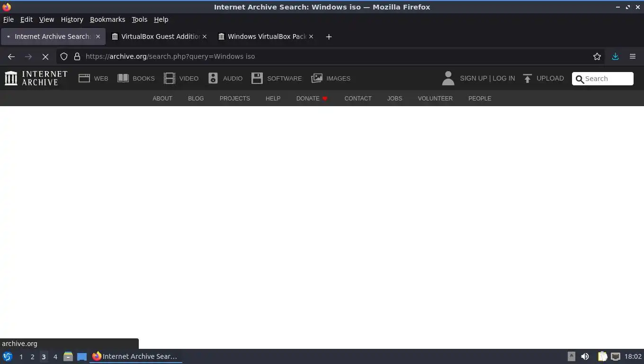Click the 18:02 taskbar clock
Image resolution: width=644 pixels, height=364 pixels.
pyautogui.click(x=633, y=356)
